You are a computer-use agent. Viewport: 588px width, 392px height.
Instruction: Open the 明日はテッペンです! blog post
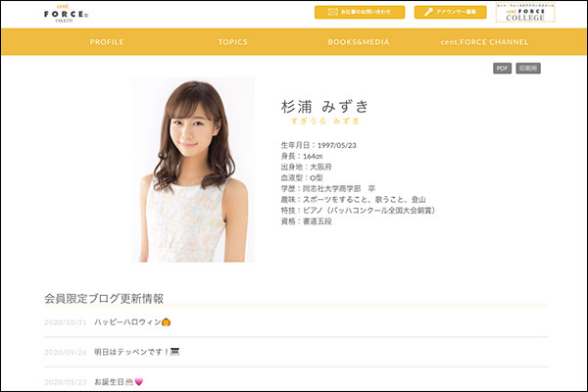pyautogui.click(x=131, y=352)
